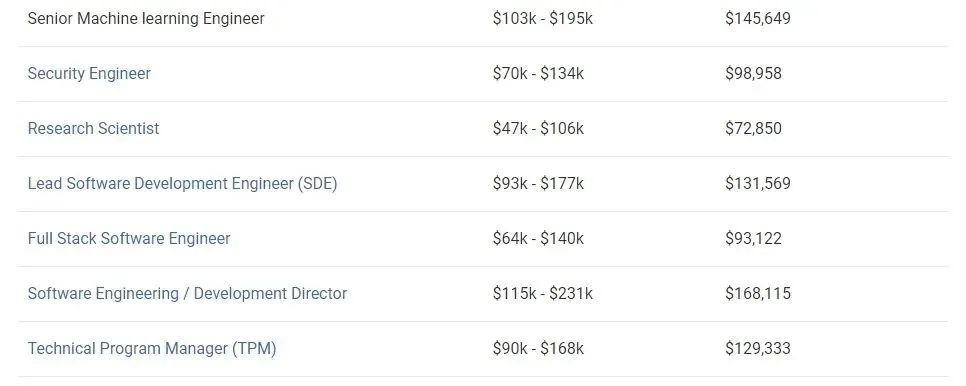Image resolution: width=966 pixels, height=386 pixels.
Task: Open Technical Program Manager (TPM) link
Action: tap(152, 348)
